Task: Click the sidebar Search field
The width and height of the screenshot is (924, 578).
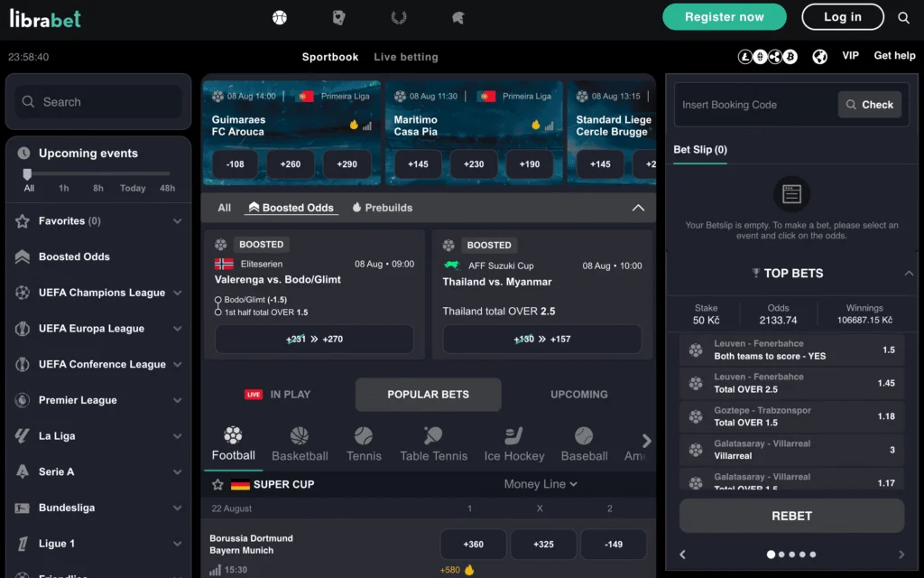Action: (x=98, y=101)
